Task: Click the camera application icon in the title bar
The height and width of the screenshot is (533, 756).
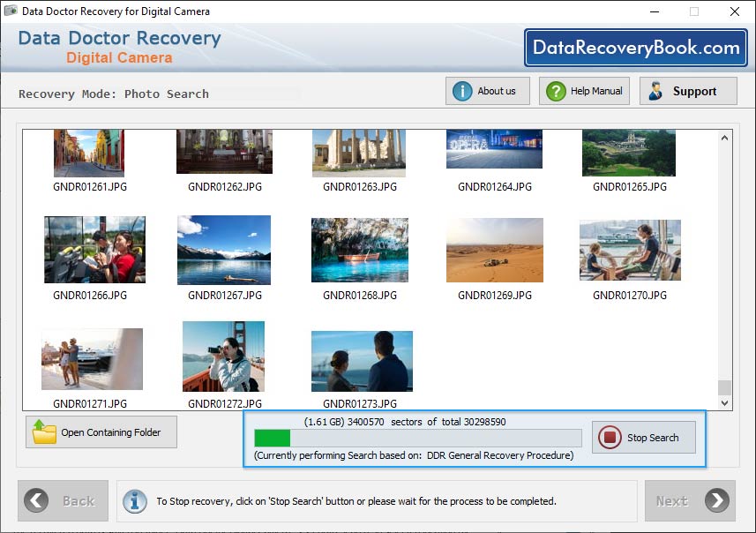Action: pos(11,11)
